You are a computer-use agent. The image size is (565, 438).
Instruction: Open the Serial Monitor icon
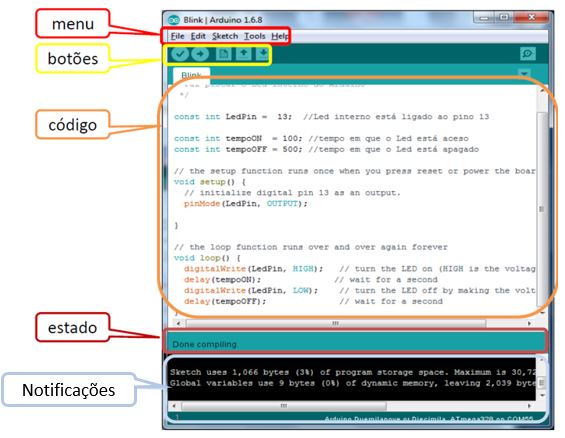click(x=528, y=54)
